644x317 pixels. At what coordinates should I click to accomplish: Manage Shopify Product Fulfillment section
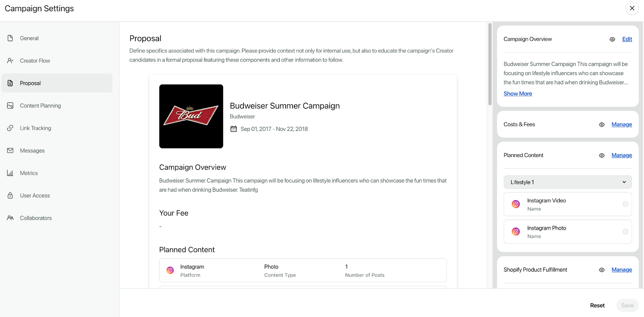(621, 270)
